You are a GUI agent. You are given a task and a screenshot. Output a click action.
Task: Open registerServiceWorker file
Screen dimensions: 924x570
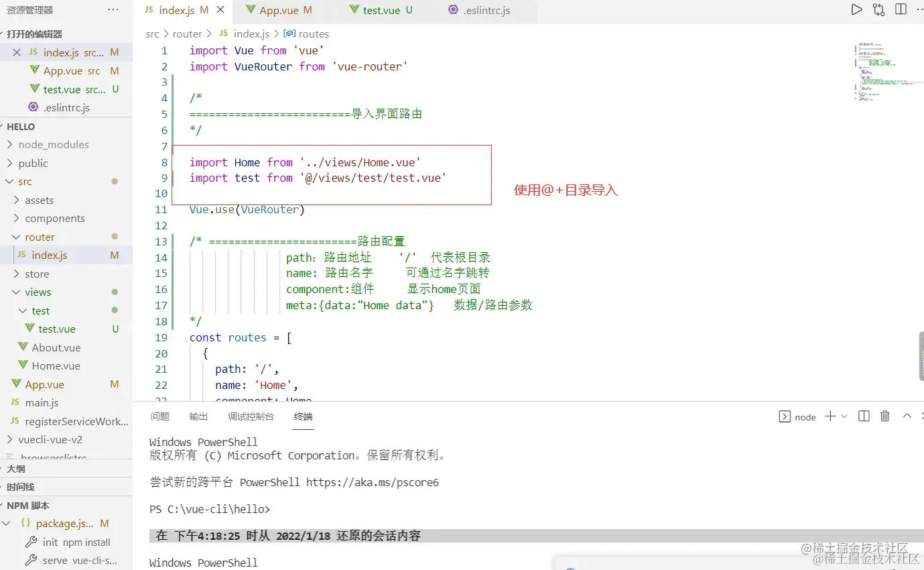(76, 421)
